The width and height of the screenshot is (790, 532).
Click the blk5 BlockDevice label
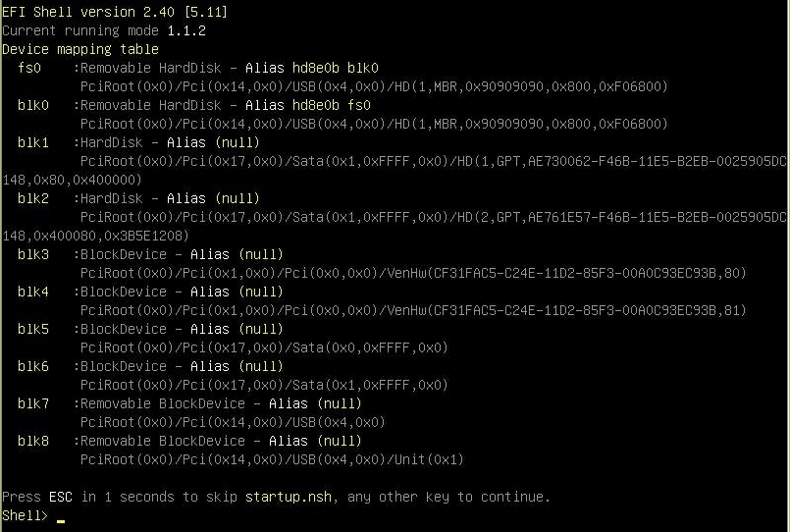(33, 329)
